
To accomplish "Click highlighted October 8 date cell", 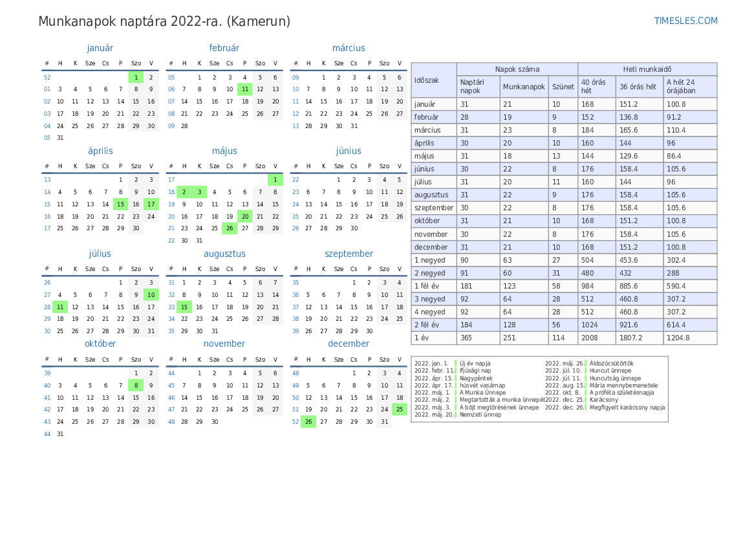I will (x=136, y=385).
